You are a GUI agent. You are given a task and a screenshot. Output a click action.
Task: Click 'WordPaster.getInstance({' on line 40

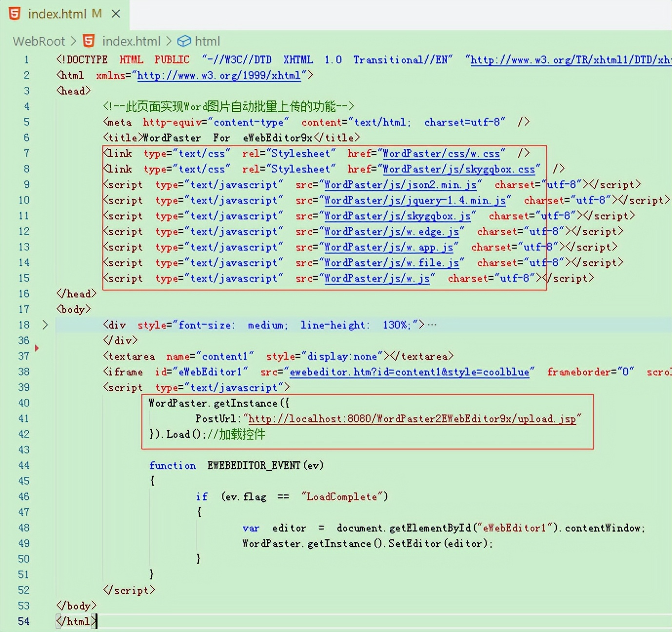click(x=219, y=403)
